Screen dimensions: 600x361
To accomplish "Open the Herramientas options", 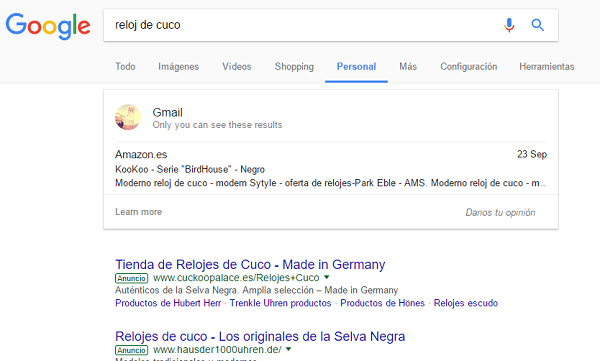I will pyautogui.click(x=546, y=67).
